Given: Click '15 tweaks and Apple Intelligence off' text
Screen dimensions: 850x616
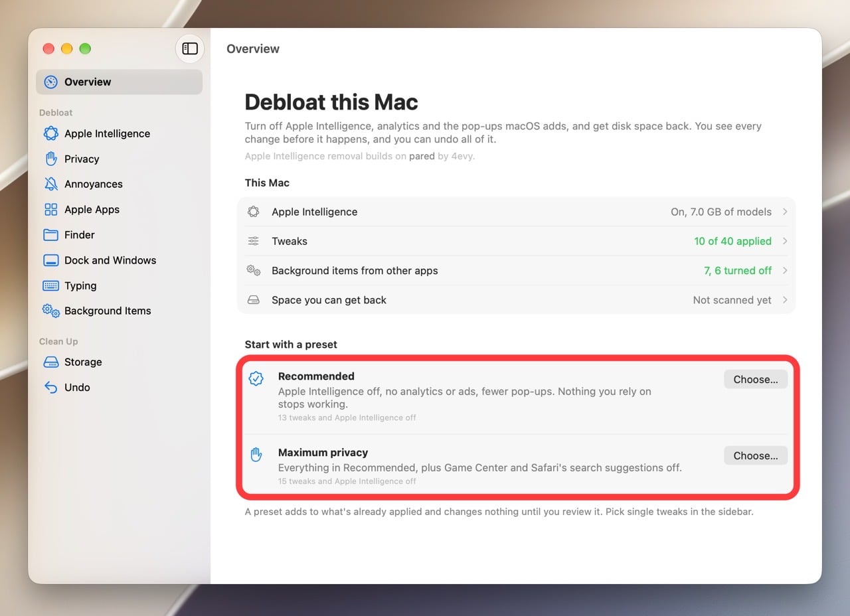Looking at the screenshot, I should click(x=347, y=481).
